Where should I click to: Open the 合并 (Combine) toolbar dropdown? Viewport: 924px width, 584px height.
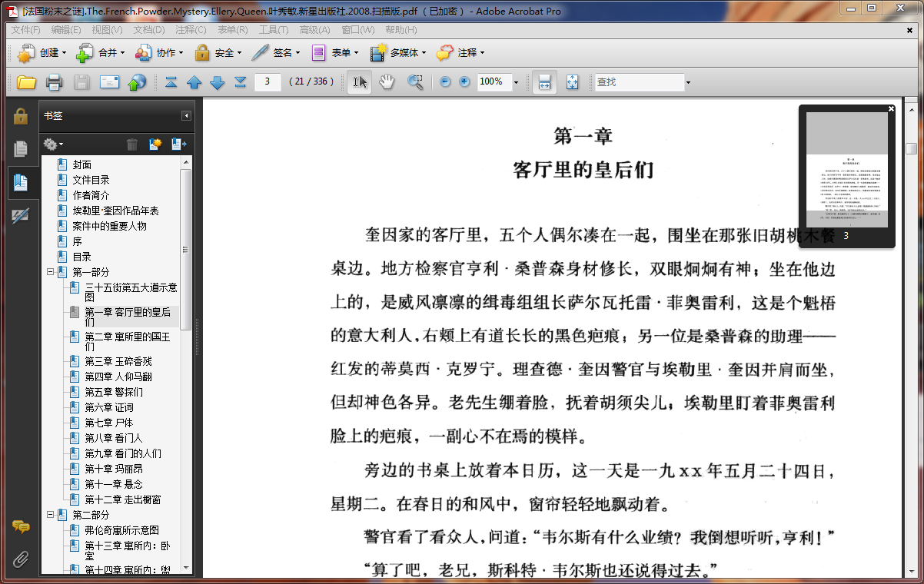click(x=100, y=53)
